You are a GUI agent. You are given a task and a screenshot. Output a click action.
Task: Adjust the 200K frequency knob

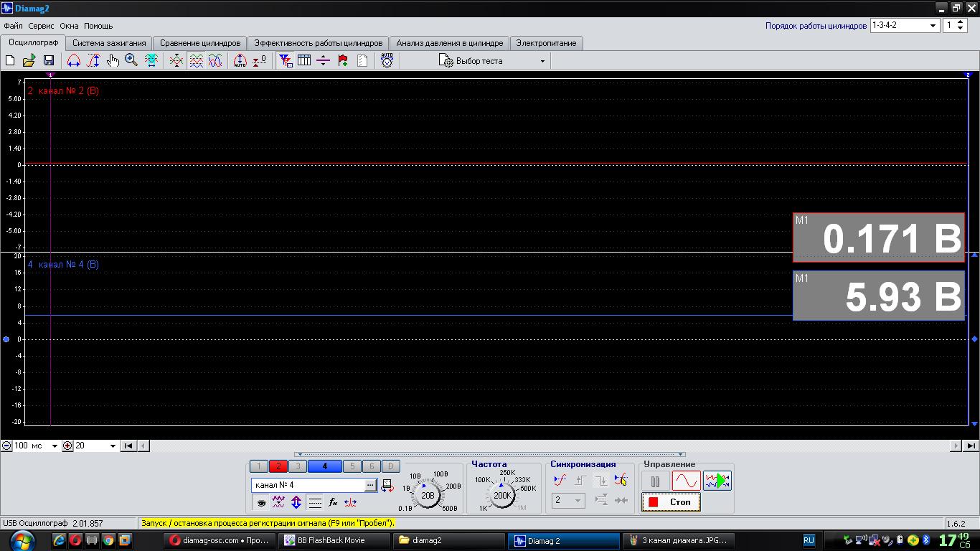pyautogui.click(x=502, y=495)
